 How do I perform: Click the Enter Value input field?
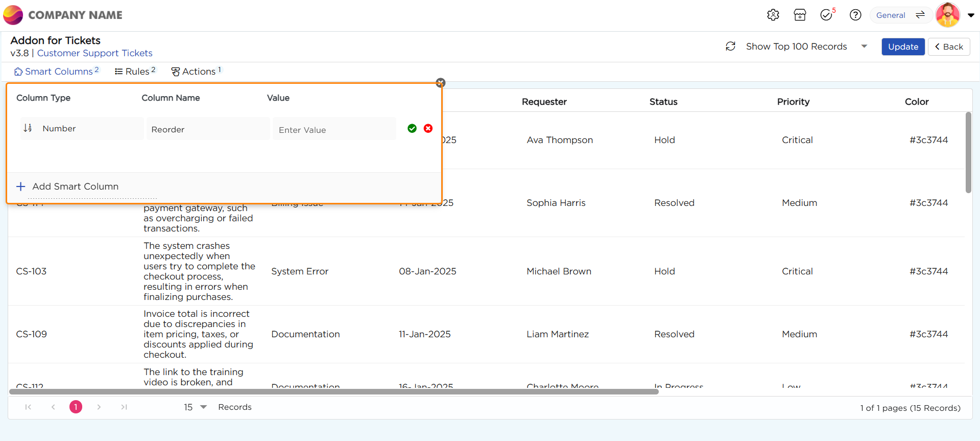pos(334,130)
